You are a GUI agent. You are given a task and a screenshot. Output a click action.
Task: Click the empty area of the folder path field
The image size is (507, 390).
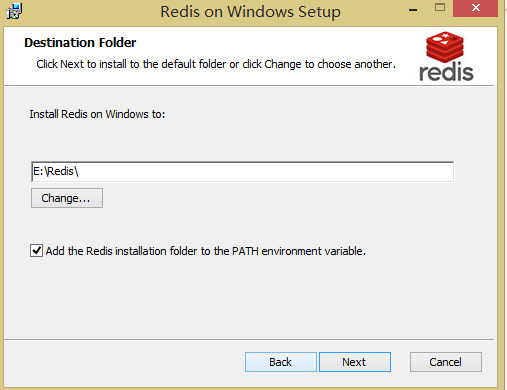(x=267, y=172)
